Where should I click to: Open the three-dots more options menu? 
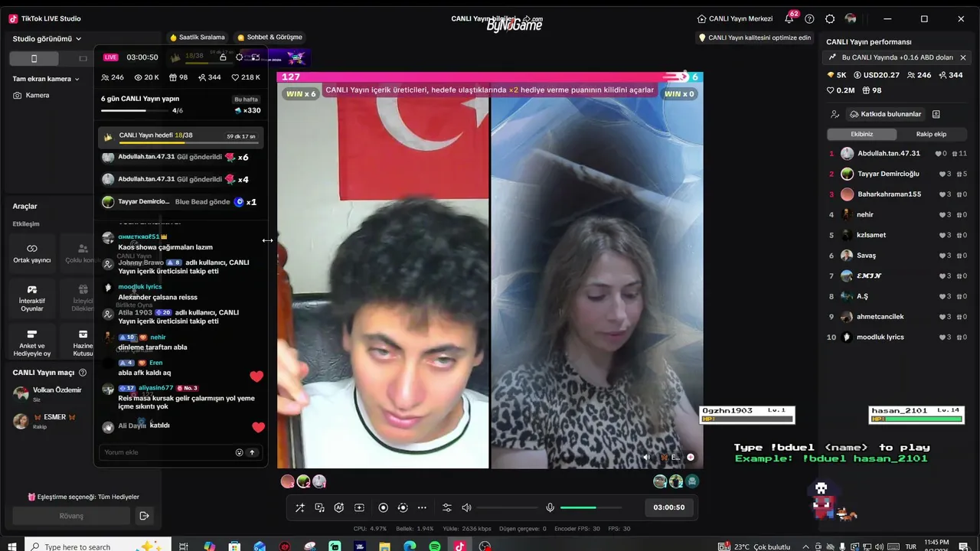422,507
